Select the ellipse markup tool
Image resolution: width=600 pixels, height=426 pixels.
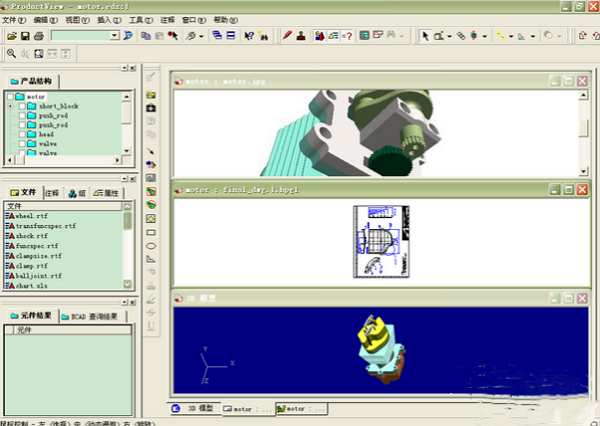pyautogui.click(x=151, y=245)
